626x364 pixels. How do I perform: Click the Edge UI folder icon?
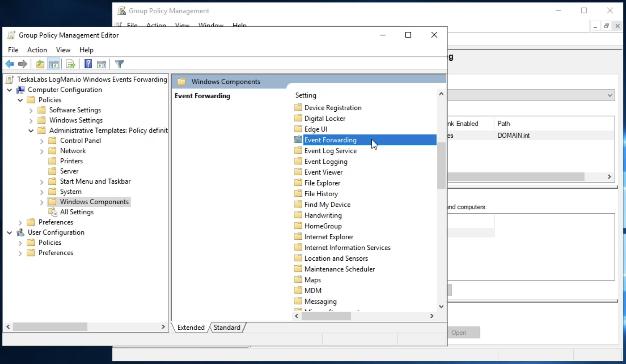coord(298,129)
